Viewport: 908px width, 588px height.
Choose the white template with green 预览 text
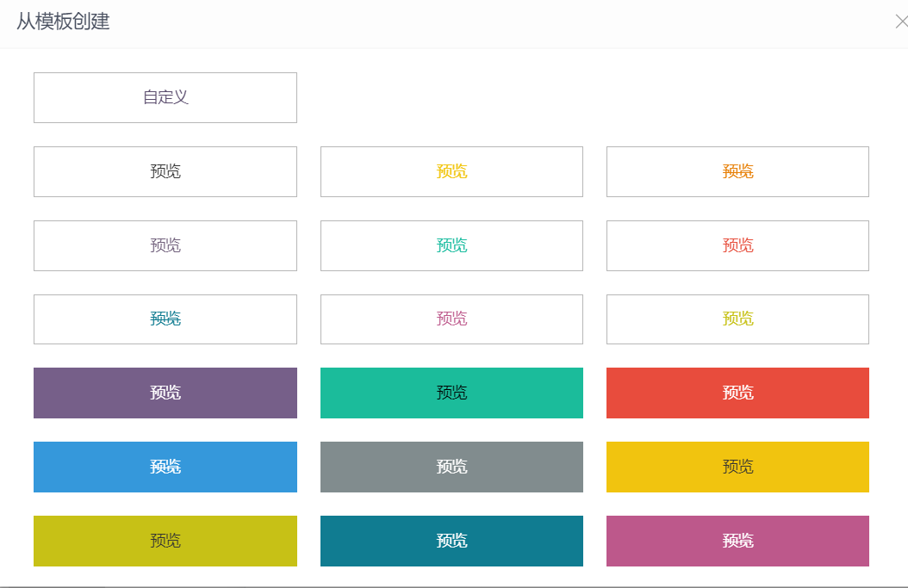click(x=451, y=245)
